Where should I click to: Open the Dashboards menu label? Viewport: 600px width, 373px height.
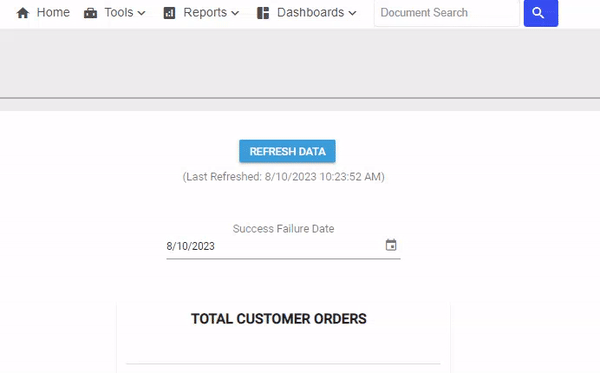pos(311,13)
